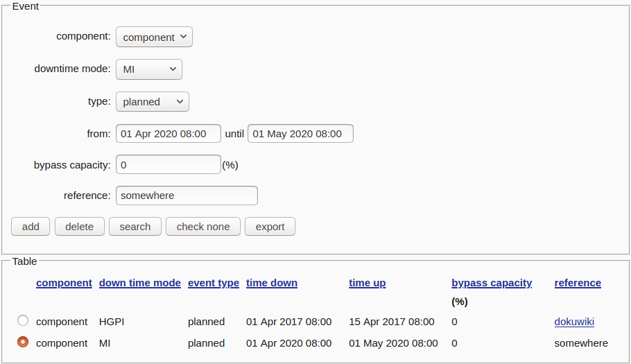Select the MI row radio button
This screenshot has width=631, height=364.
pyautogui.click(x=23, y=342)
